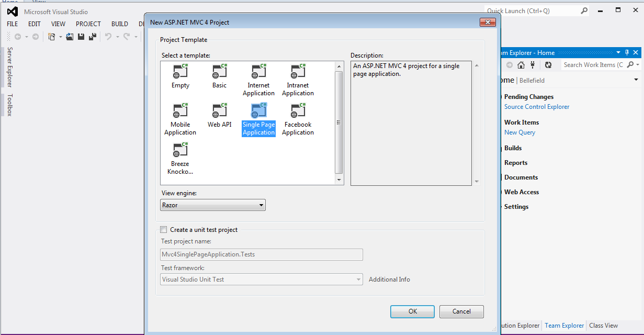This screenshot has height=335, width=644.
Task: Open the PROJECT menu
Action: coord(88,24)
